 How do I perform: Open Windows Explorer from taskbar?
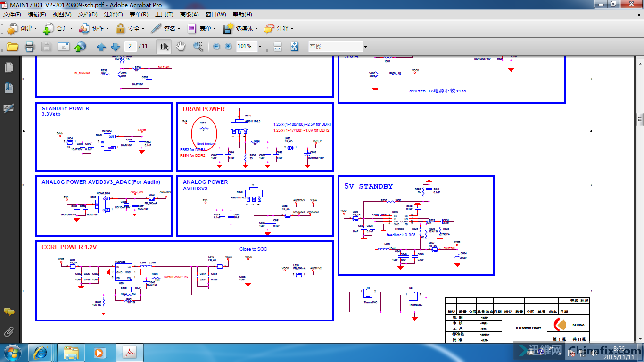[x=71, y=352]
